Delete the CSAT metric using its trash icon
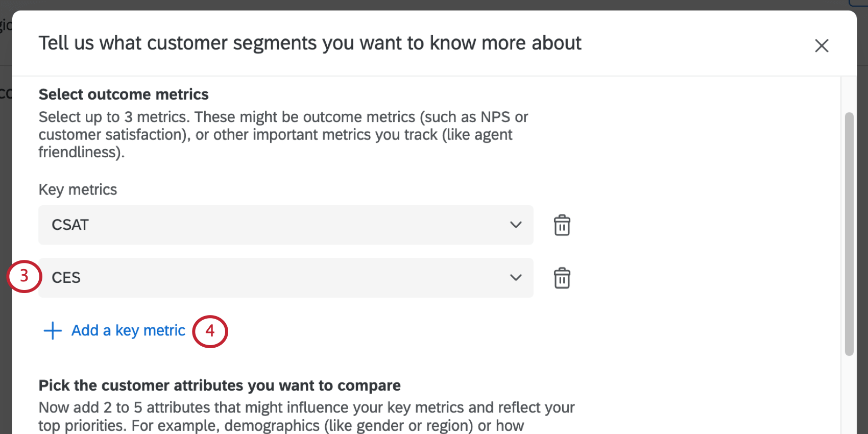The image size is (868, 434). 562,225
